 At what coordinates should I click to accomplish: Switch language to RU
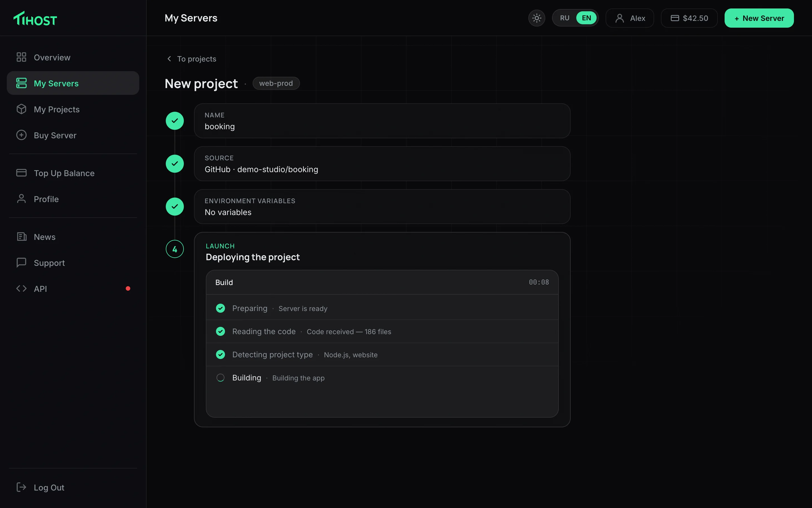pyautogui.click(x=564, y=18)
